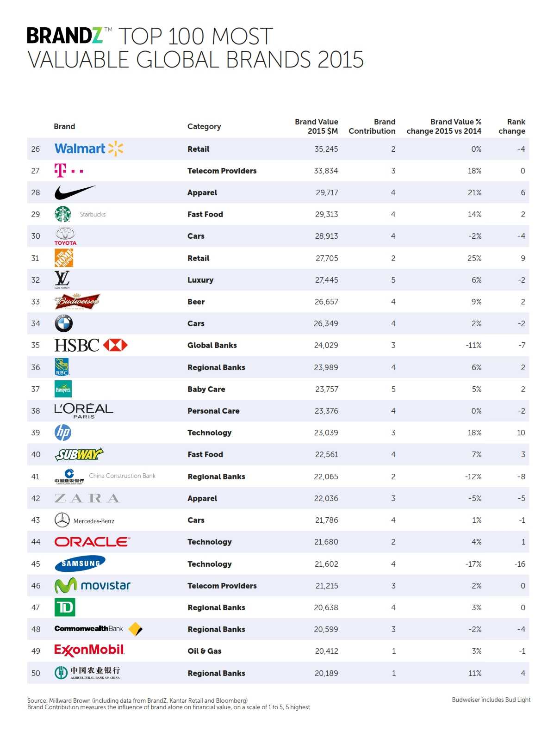Select the Starbucks siren logo

63,214
